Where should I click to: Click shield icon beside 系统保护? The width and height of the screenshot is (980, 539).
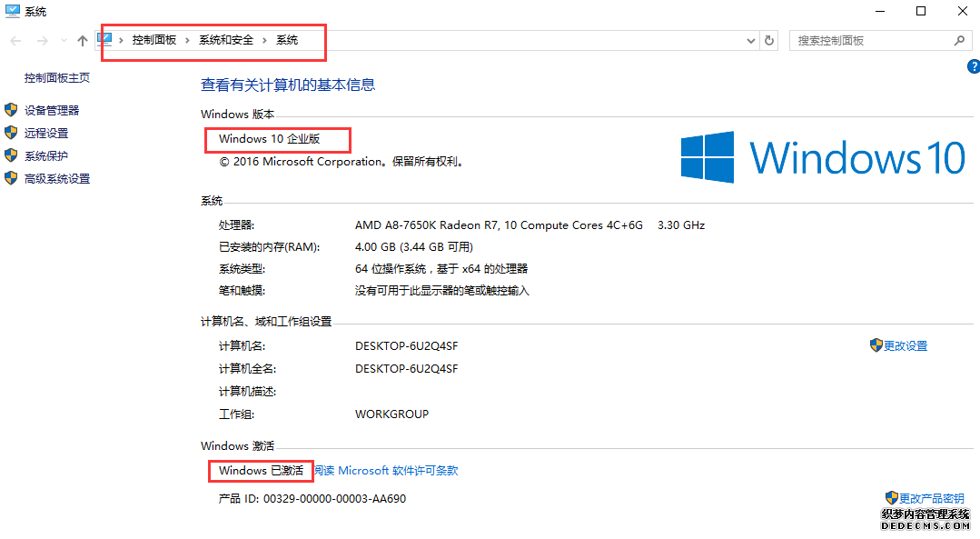pos(11,155)
